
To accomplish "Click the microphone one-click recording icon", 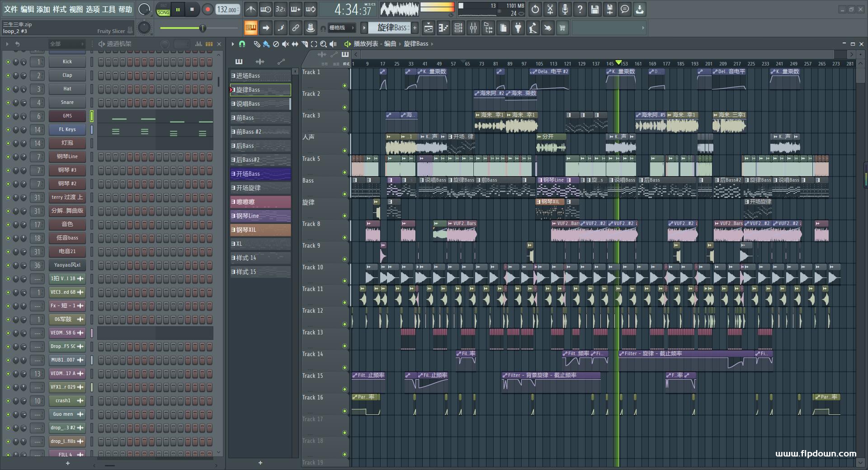I will 565,9.
